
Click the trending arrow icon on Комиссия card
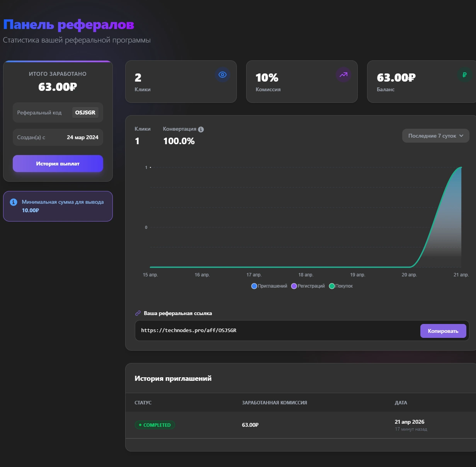(343, 75)
